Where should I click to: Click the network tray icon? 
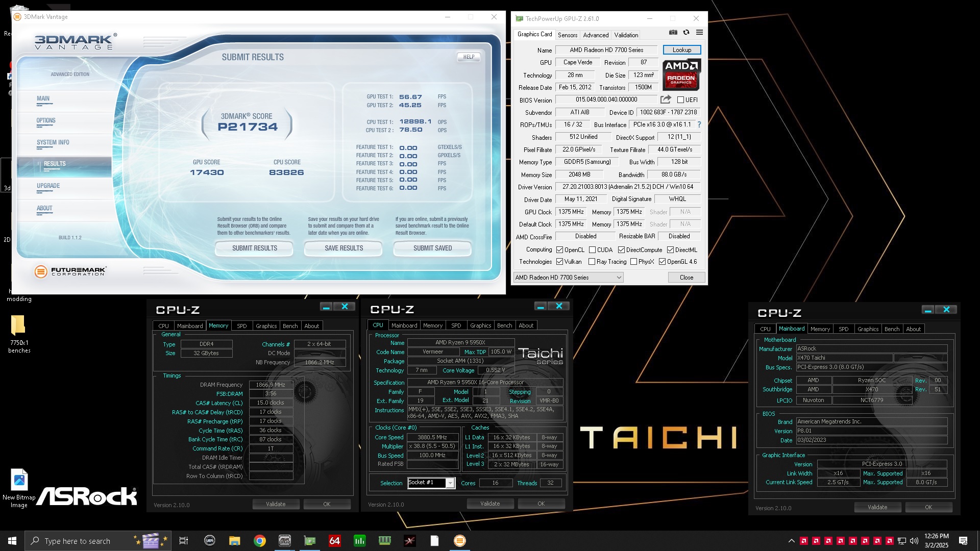click(902, 541)
